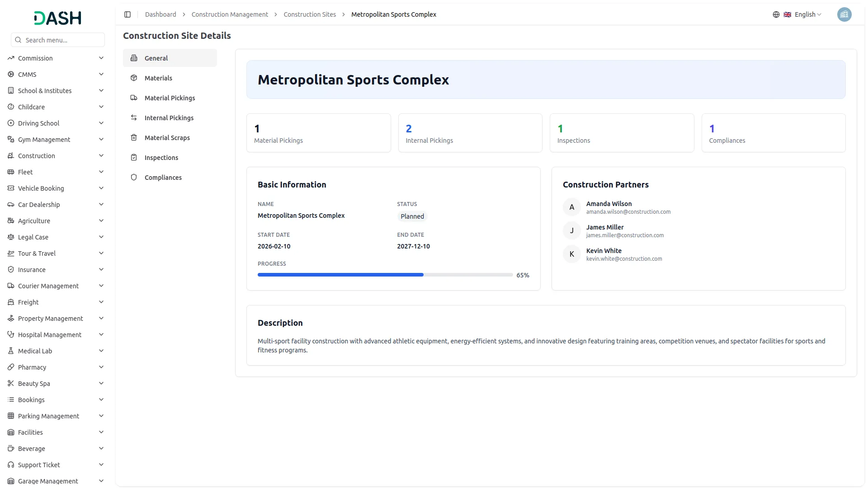Image resolution: width=868 pixels, height=488 pixels.
Task: Click the Internal Pickings arrows icon
Action: click(134, 118)
